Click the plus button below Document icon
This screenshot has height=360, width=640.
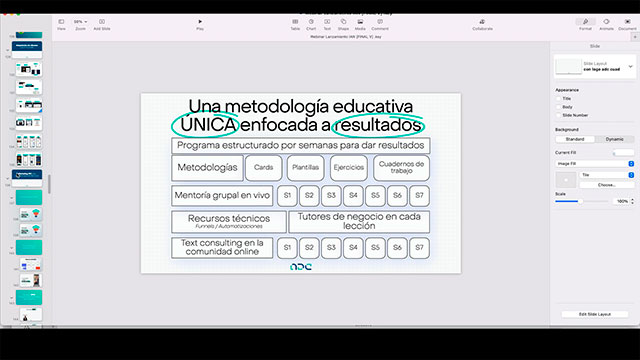[635, 37]
